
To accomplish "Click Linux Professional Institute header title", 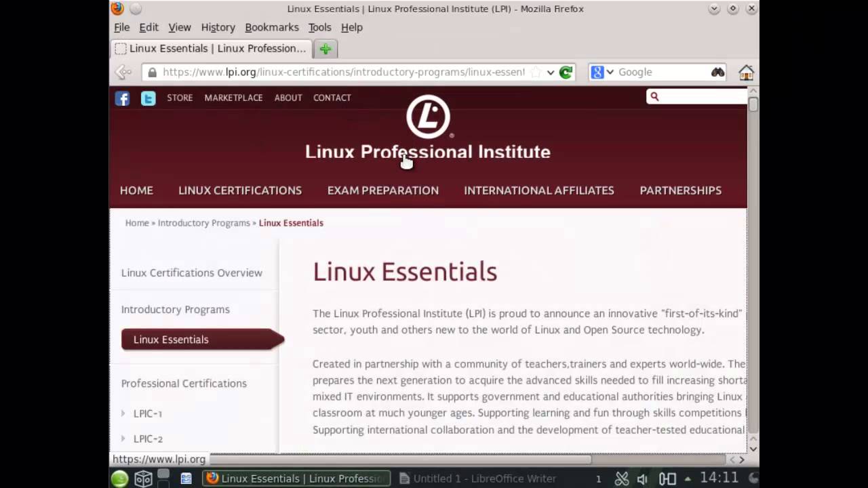I will pos(428,152).
